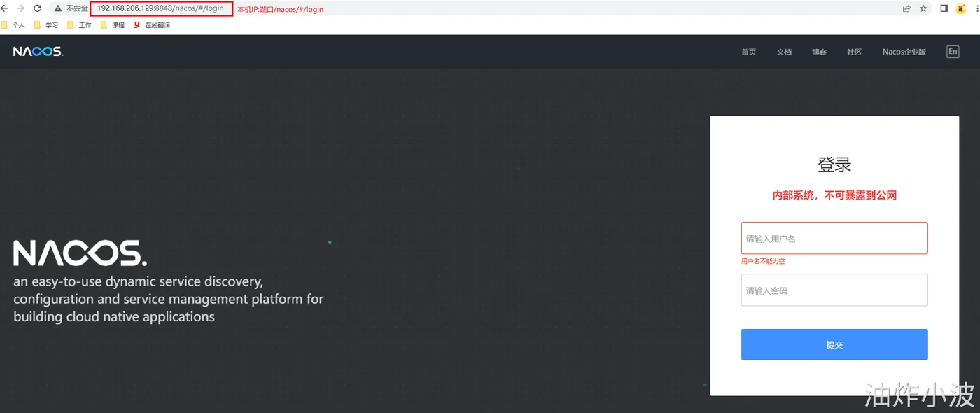Image resolution: width=980 pixels, height=413 pixels.
Task: Open 社区 in navigation
Action: (x=854, y=52)
